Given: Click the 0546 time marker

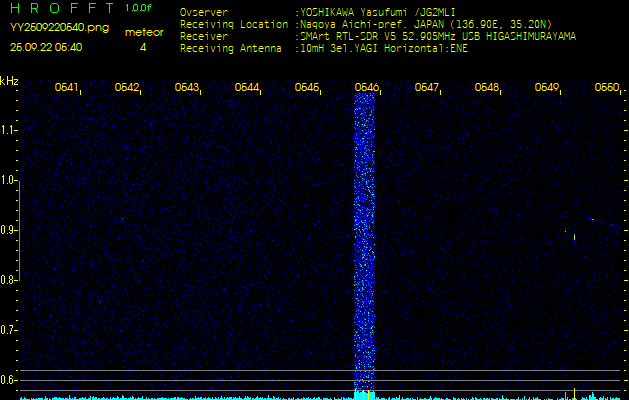Looking at the screenshot, I should point(367,87).
